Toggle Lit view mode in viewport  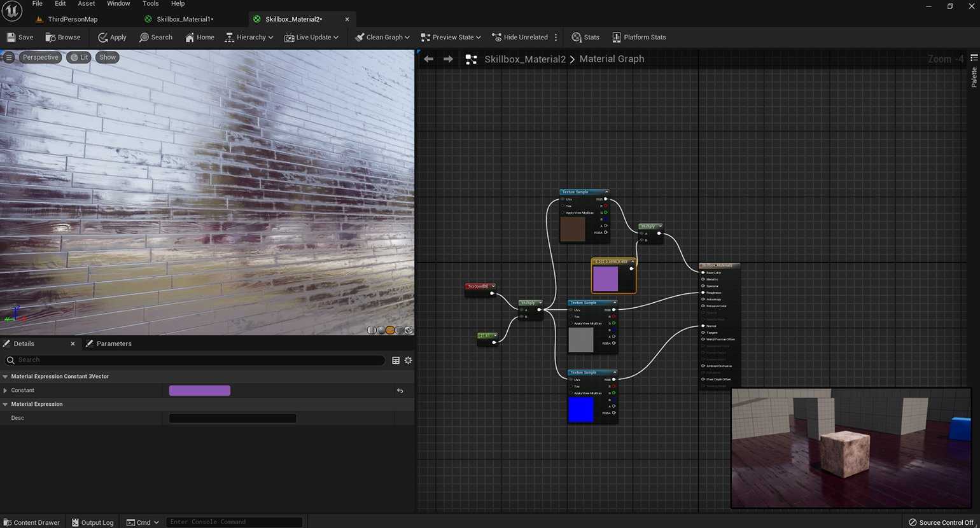click(79, 57)
